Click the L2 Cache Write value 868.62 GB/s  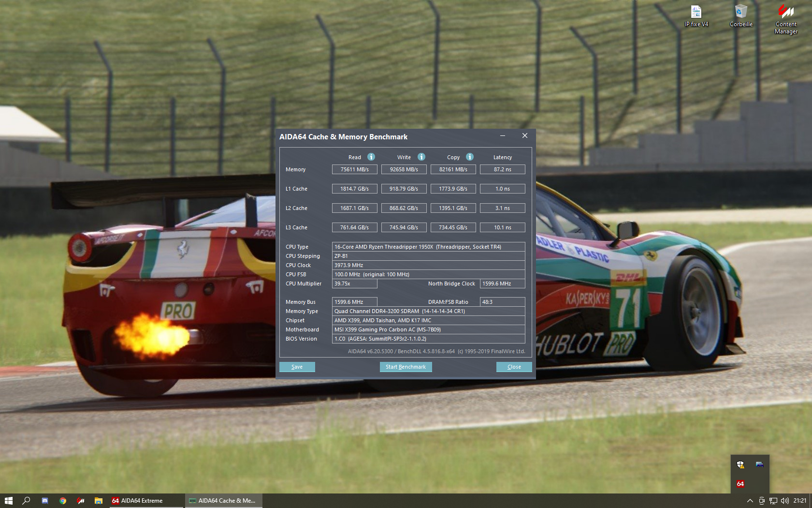click(x=404, y=208)
